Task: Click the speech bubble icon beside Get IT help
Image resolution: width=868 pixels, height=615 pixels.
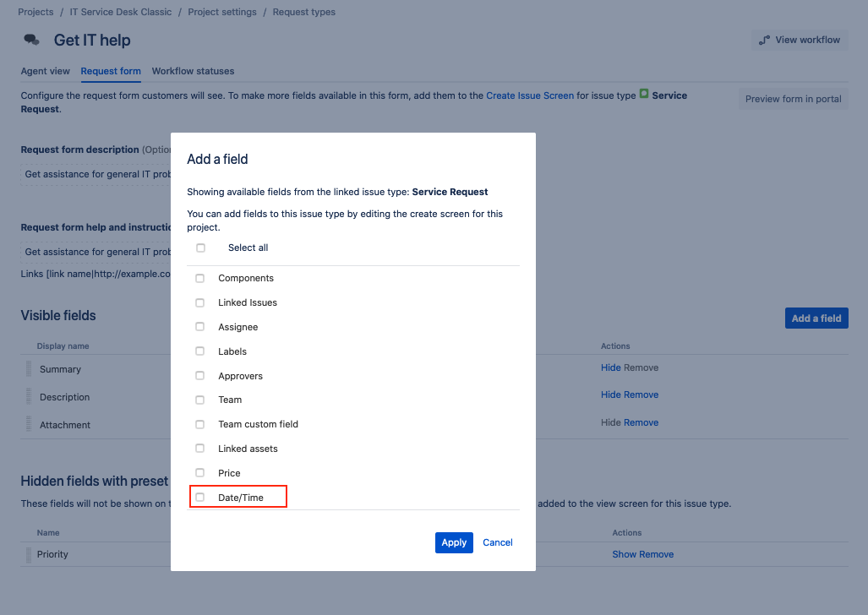Action: (x=30, y=39)
